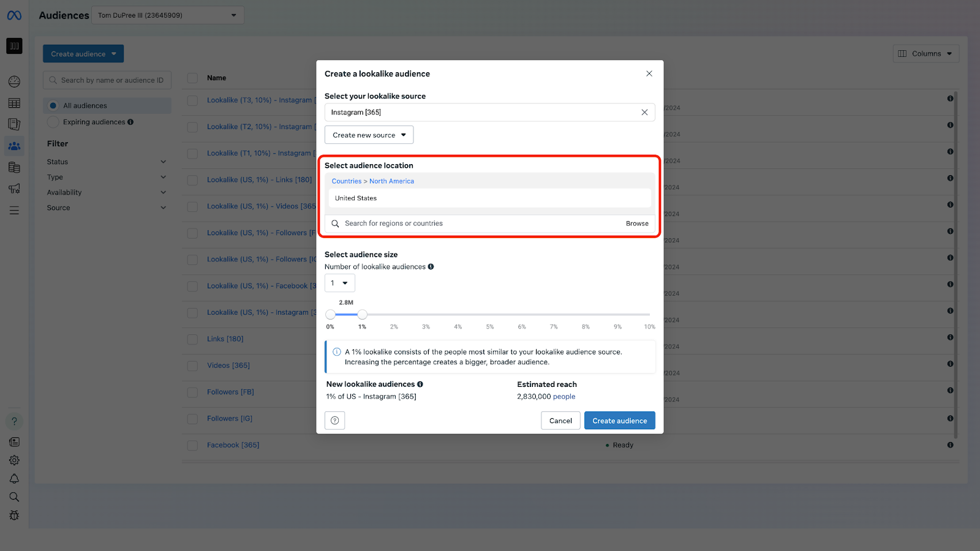Open the All tools hamburger icon

pos(14,210)
